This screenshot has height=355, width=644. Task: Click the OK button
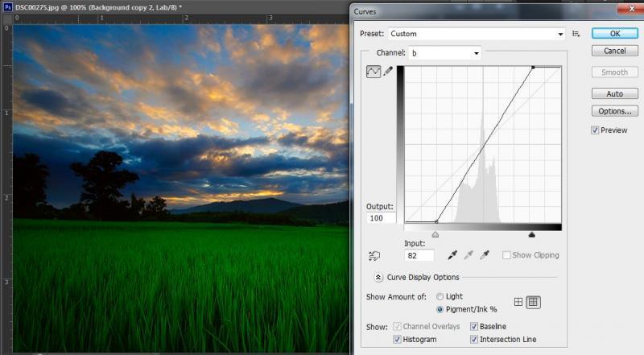pos(615,34)
